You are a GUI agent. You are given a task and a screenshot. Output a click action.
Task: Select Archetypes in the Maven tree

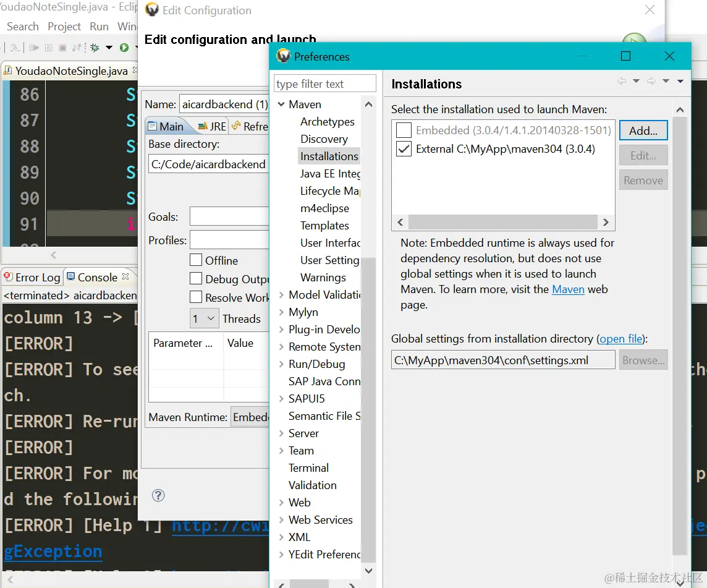[328, 121]
